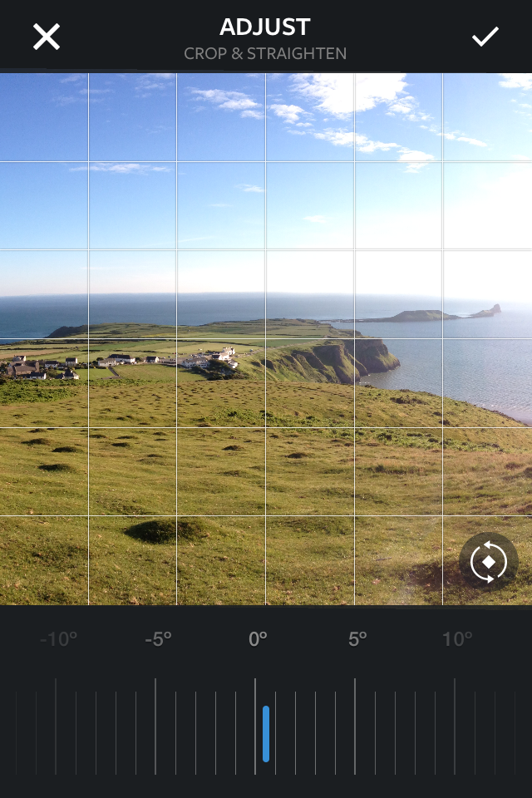532x798 pixels.
Task: Tap the 10° angle label
Action: 457,639
